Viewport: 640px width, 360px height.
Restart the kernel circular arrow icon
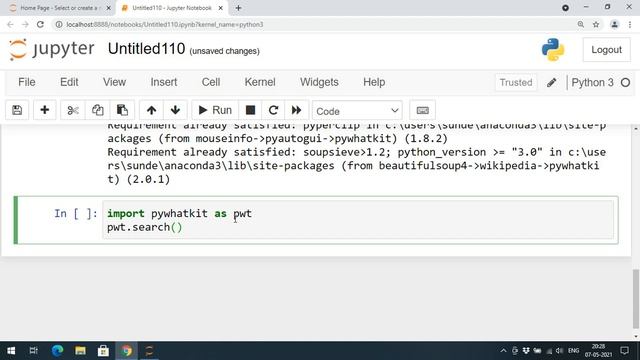pyautogui.click(x=273, y=110)
